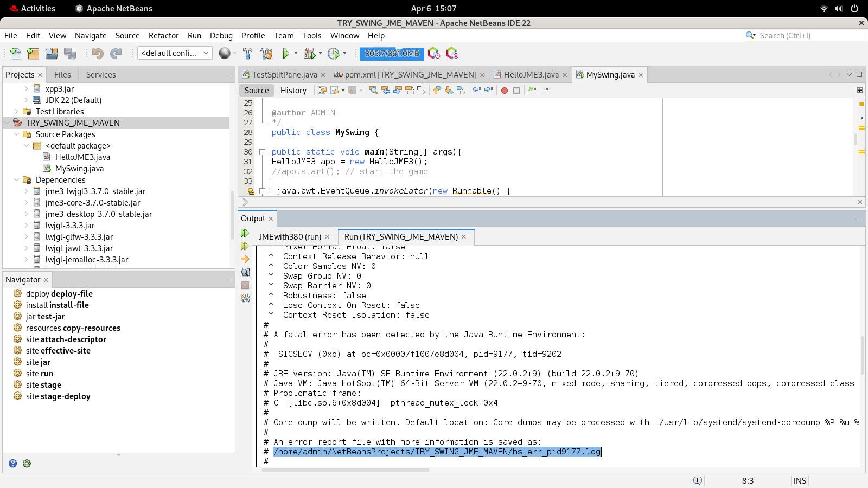
Task: Click Find Previous Occurrence arrow icon
Action: pyautogui.click(x=386, y=91)
